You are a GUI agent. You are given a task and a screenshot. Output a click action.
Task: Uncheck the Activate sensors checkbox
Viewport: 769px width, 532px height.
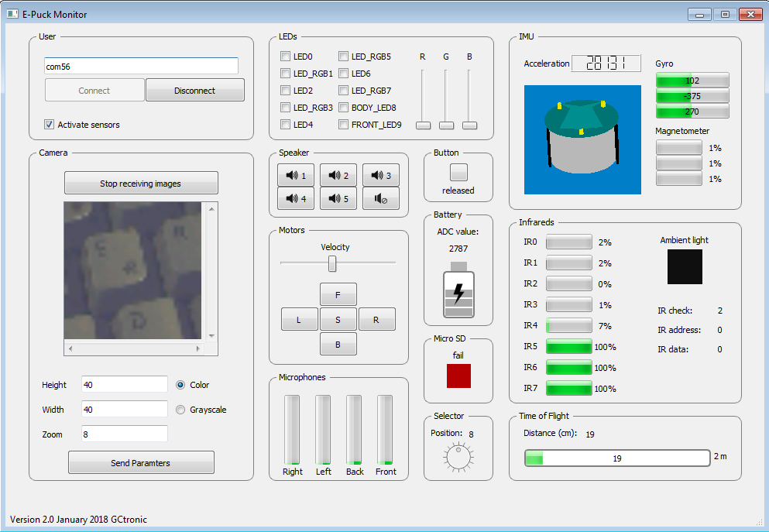tap(50, 125)
